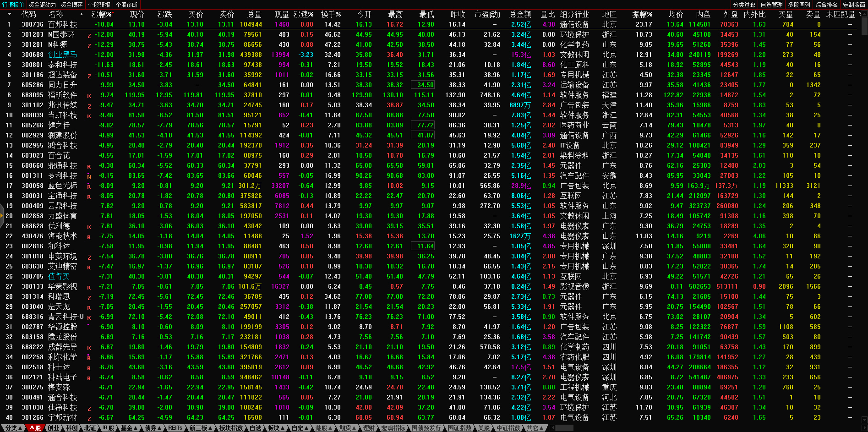868x432 pixels.
Task: Click the red Z marker beside N国泰环
Action: click(x=89, y=35)
